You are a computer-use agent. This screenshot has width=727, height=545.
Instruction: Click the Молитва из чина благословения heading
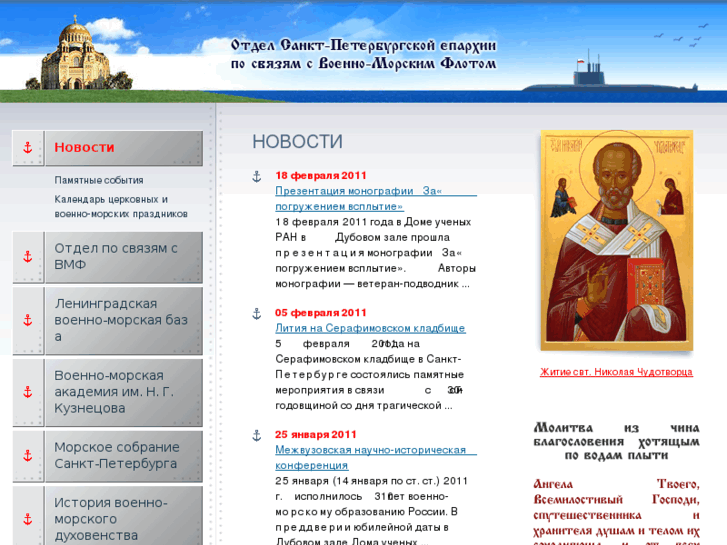coord(616,442)
